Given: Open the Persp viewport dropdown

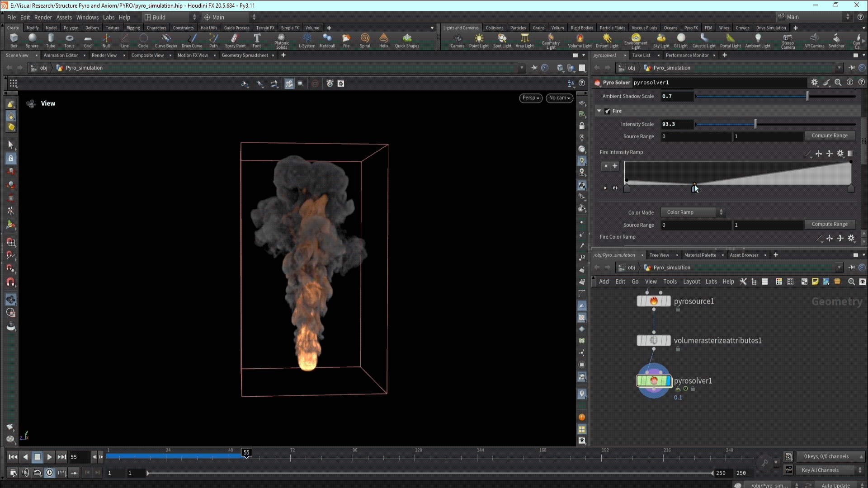Looking at the screenshot, I should pyautogui.click(x=530, y=98).
